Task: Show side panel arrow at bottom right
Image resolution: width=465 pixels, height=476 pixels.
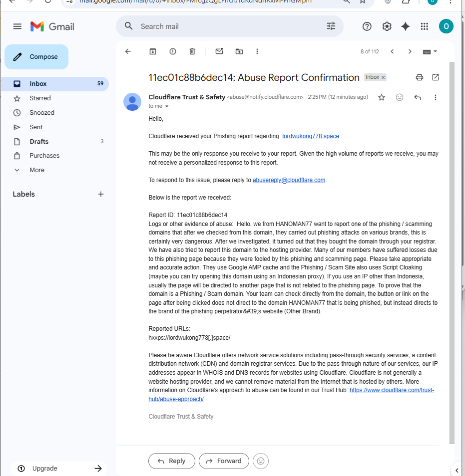Action: point(457,471)
